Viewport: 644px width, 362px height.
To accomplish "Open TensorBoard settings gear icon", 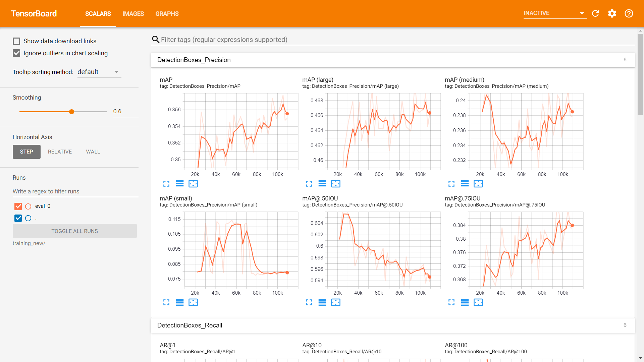I will coord(612,13).
